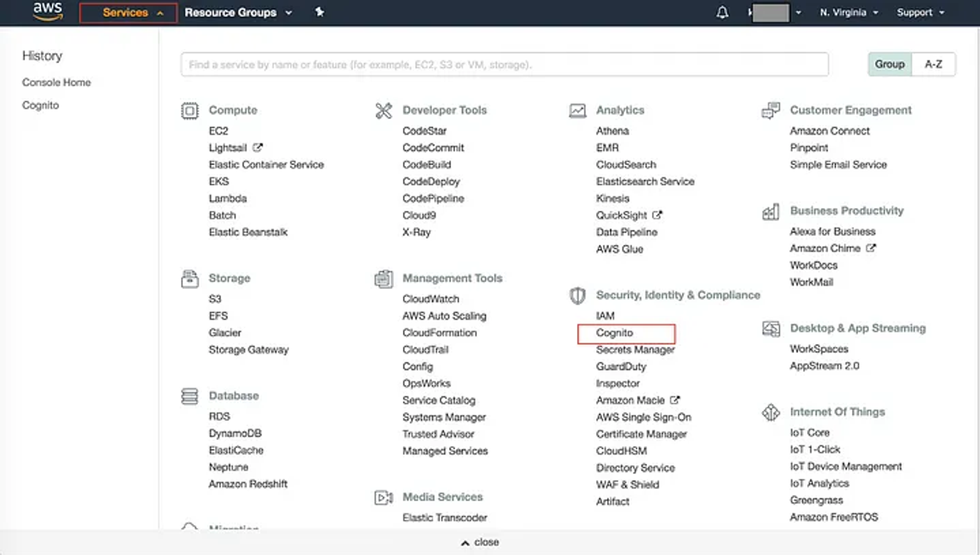The image size is (980, 555).
Task: Click the Desktop & App Streaming icon
Action: tap(771, 329)
